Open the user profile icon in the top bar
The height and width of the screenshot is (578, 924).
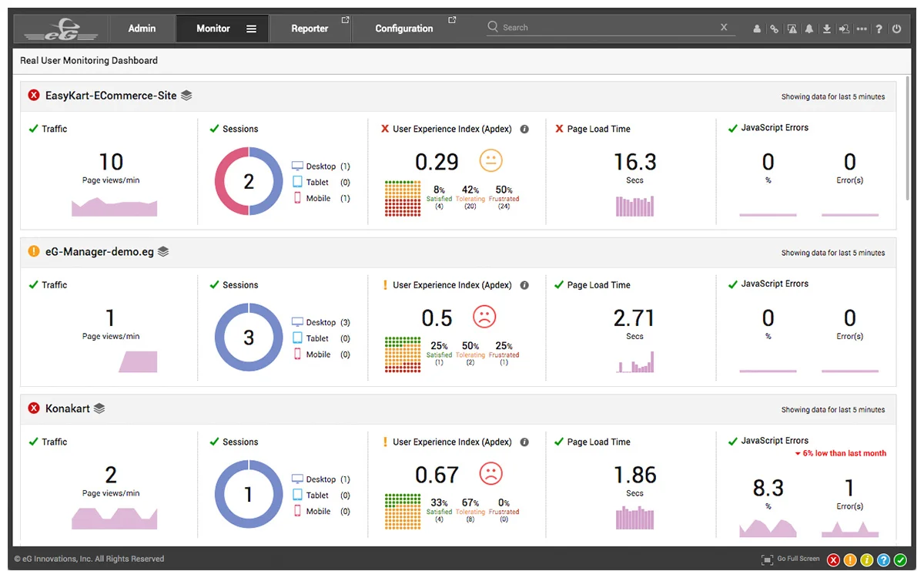(757, 29)
